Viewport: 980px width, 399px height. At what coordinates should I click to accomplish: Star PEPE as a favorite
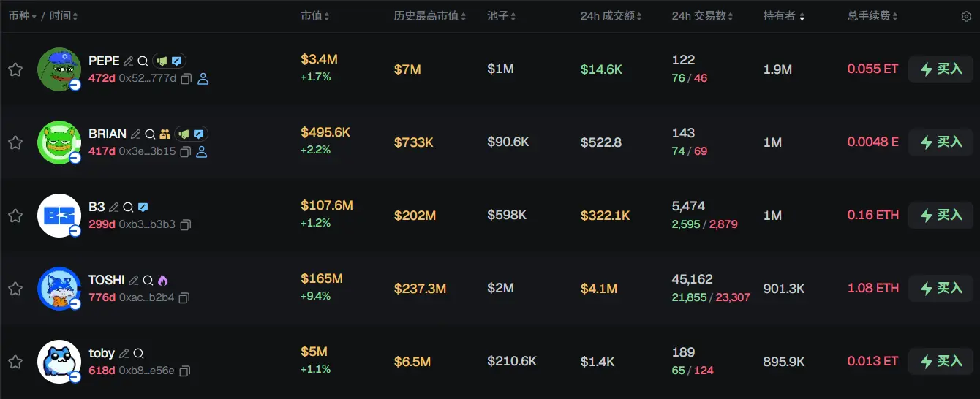click(x=15, y=69)
